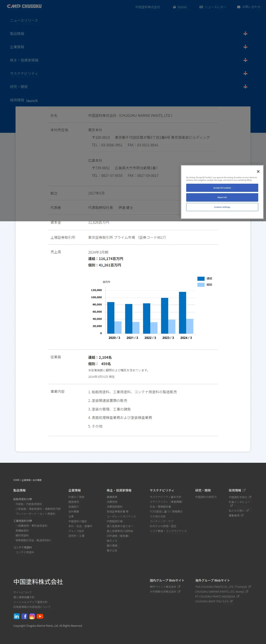Close the cookie consent dialog
Viewport: 266px width, 644px height.
[258, 172]
